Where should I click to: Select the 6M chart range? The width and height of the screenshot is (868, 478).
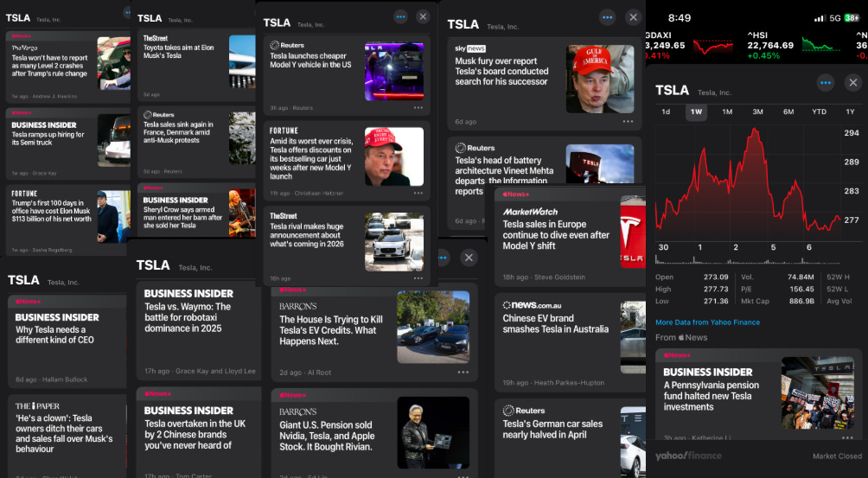[788, 112]
